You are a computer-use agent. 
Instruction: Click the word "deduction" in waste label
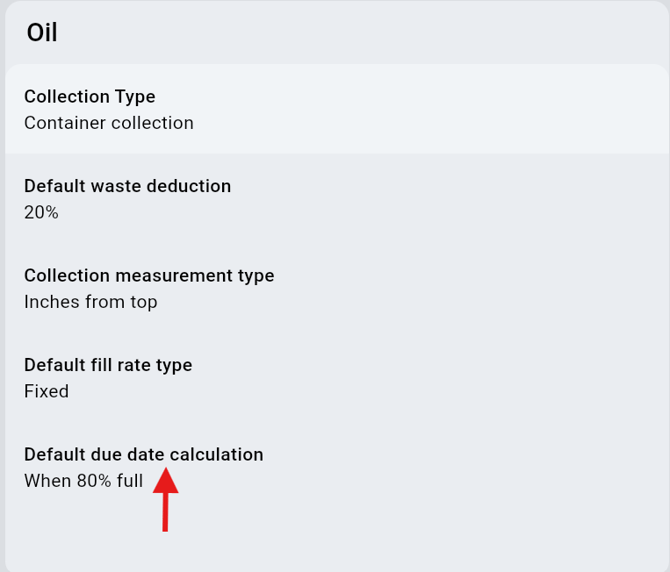coord(189,186)
